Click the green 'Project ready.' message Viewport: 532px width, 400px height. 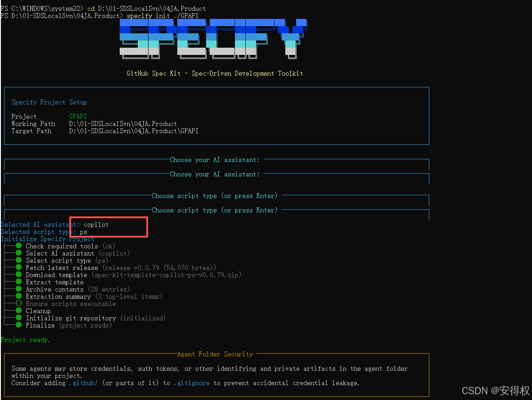pos(25,340)
